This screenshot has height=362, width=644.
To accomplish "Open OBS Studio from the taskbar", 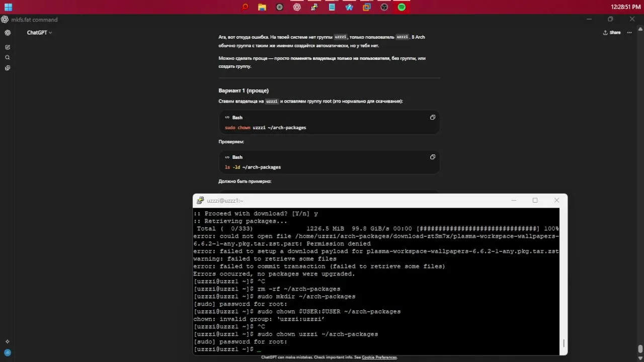I will [384, 7].
